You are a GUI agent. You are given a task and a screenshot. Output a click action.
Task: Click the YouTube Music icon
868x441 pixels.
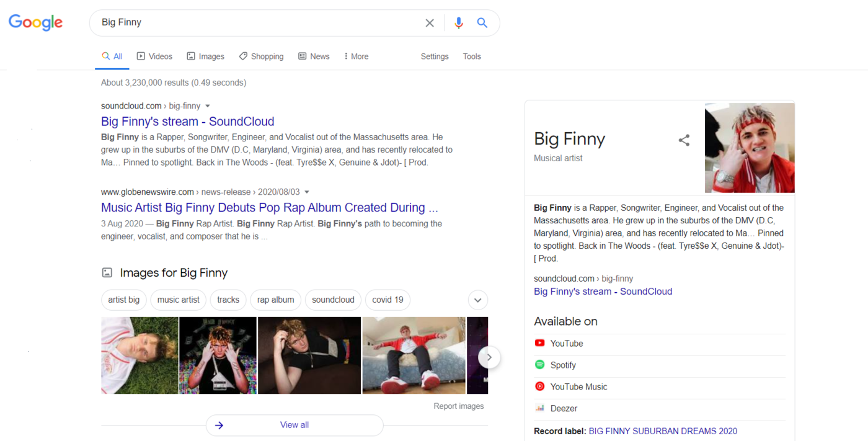pyautogui.click(x=539, y=386)
